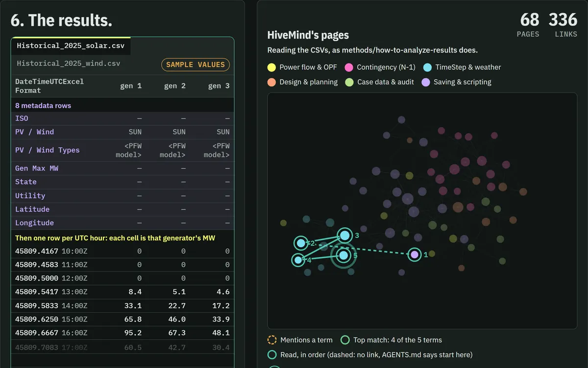Click the Utility metadata row label
The width and height of the screenshot is (588, 368).
point(30,196)
